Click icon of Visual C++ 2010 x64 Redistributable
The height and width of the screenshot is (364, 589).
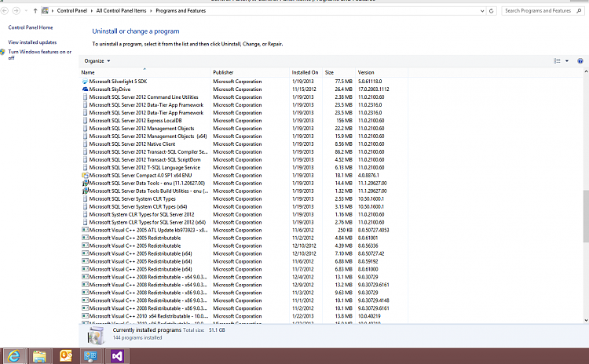[85, 316]
